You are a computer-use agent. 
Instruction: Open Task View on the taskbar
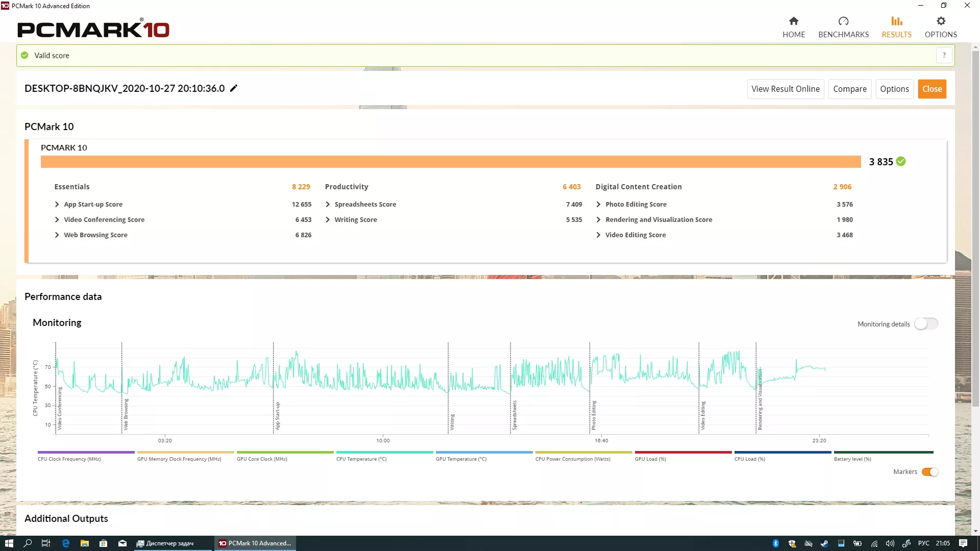[x=46, y=543]
